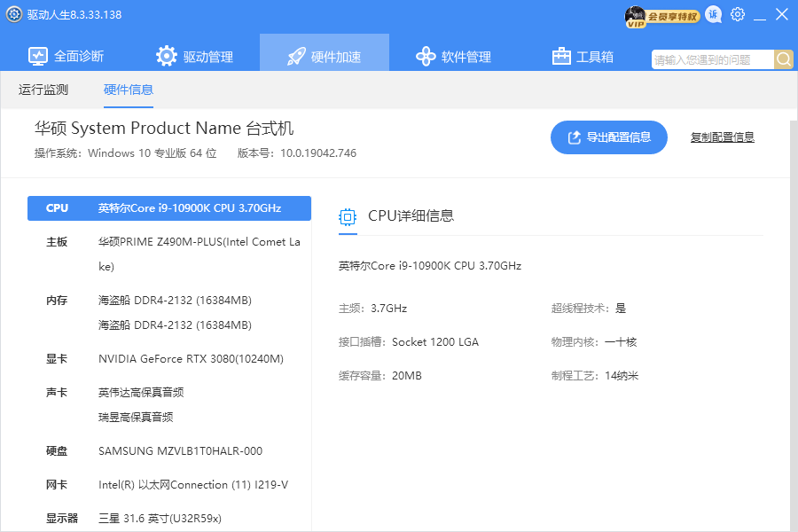798x532 pixels.
Task: Click 制程工艺 14纳米 value
Action: click(x=622, y=376)
